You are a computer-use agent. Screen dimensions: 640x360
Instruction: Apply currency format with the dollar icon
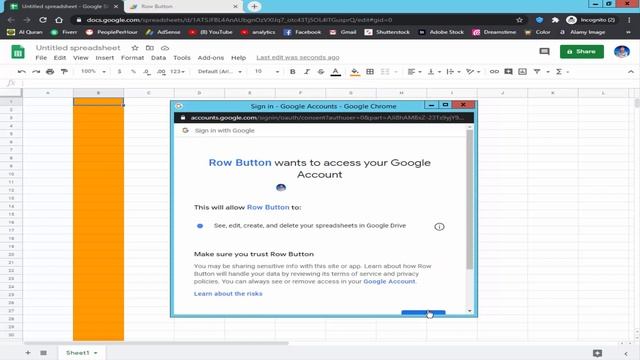click(x=119, y=71)
